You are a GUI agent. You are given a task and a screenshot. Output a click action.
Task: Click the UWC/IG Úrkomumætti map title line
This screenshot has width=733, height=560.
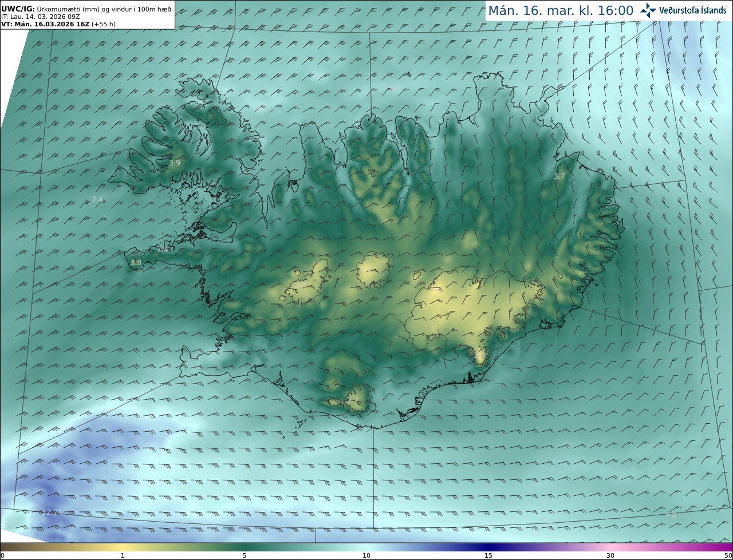86,9
